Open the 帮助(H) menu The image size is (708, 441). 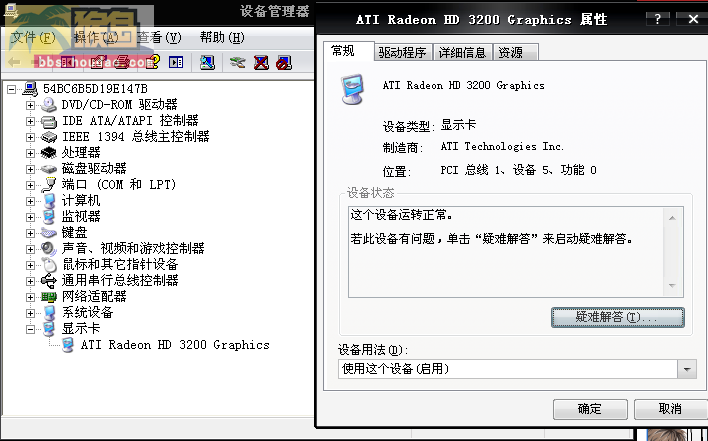222,37
